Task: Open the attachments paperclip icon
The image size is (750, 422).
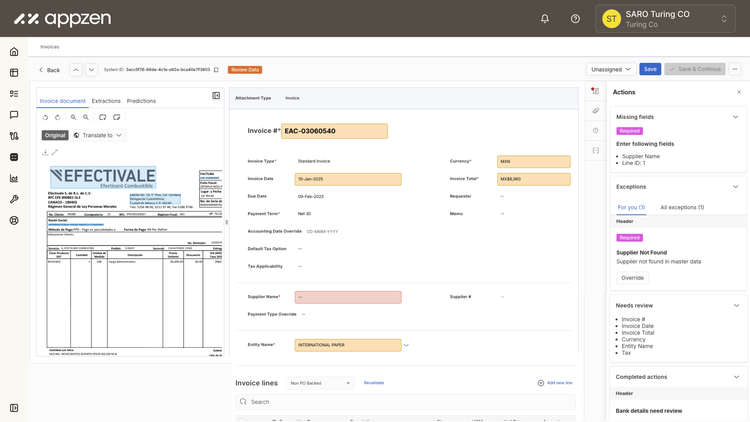Action: point(596,111)
